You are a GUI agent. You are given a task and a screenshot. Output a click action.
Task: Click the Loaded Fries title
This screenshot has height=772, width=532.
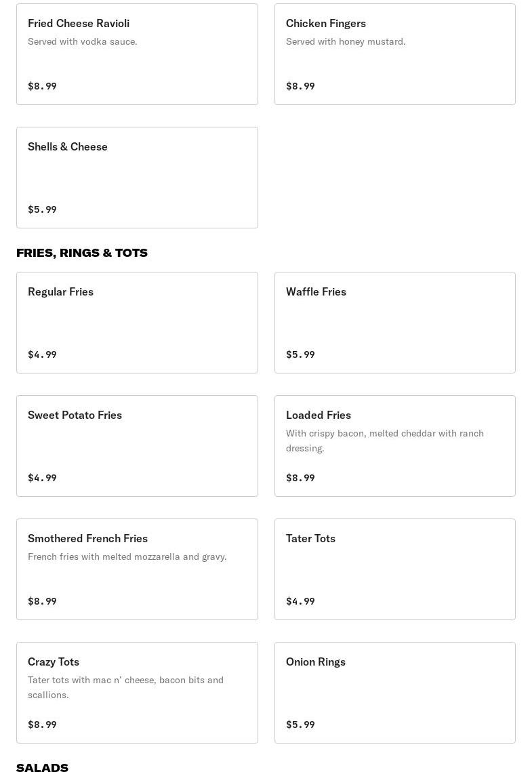(319, 415)
